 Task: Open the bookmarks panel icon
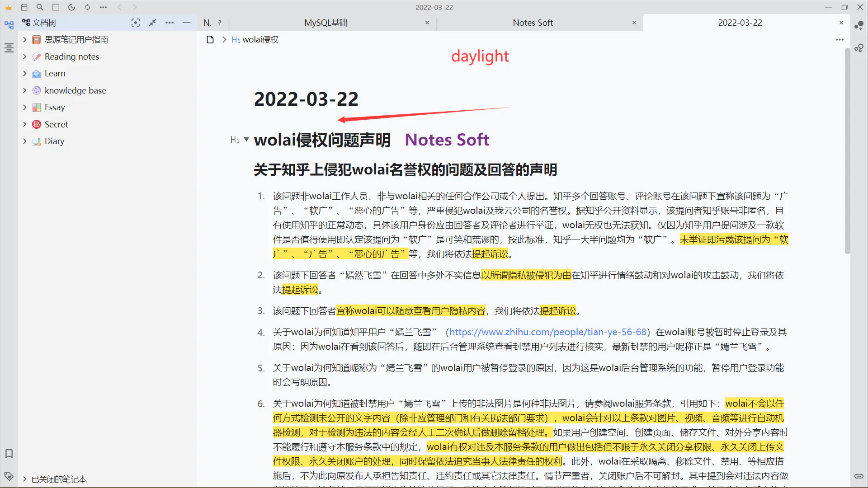point(9,453)
